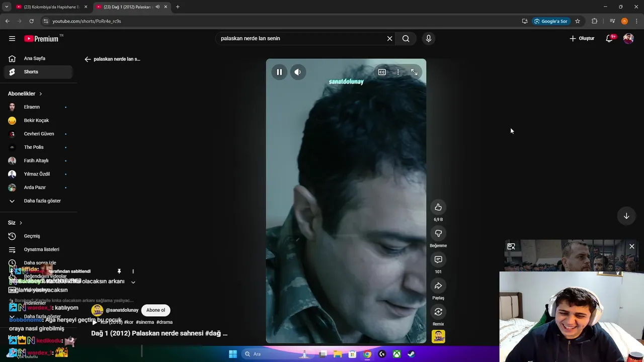Open the Cevheri Güven subscription
644x362 pixels.
pos(38,134)
